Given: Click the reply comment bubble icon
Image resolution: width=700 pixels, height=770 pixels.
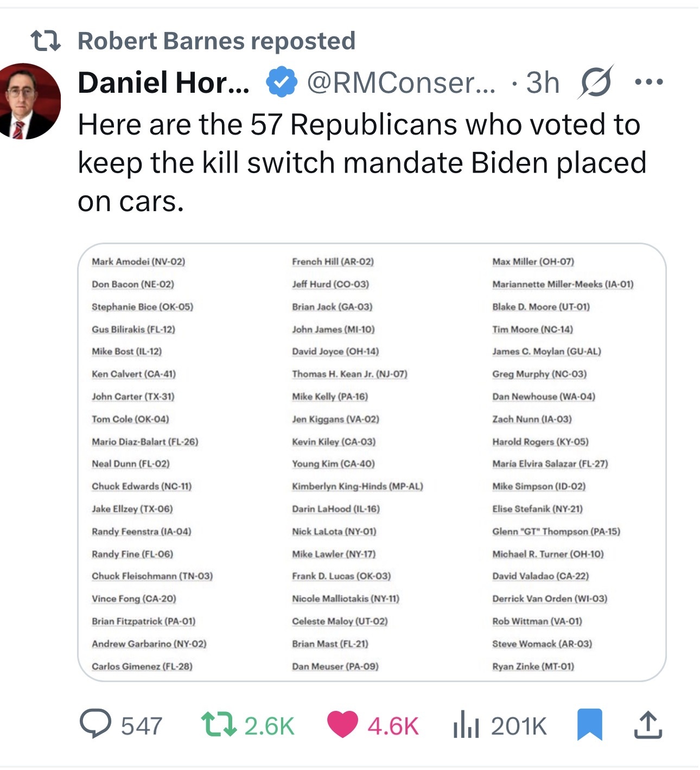Looking at the screenshot, I should click(x=96, y=724).
